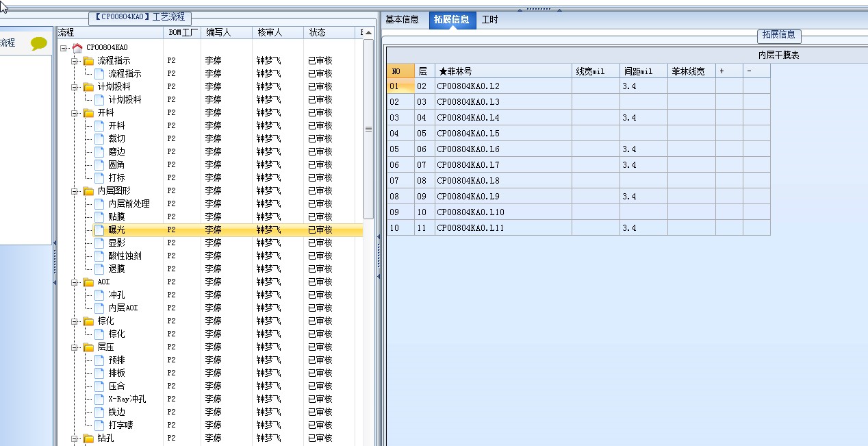Collapse the 棕化 folder node
Image resolution: width=868 pixels, height=446 pixels.
75,321
